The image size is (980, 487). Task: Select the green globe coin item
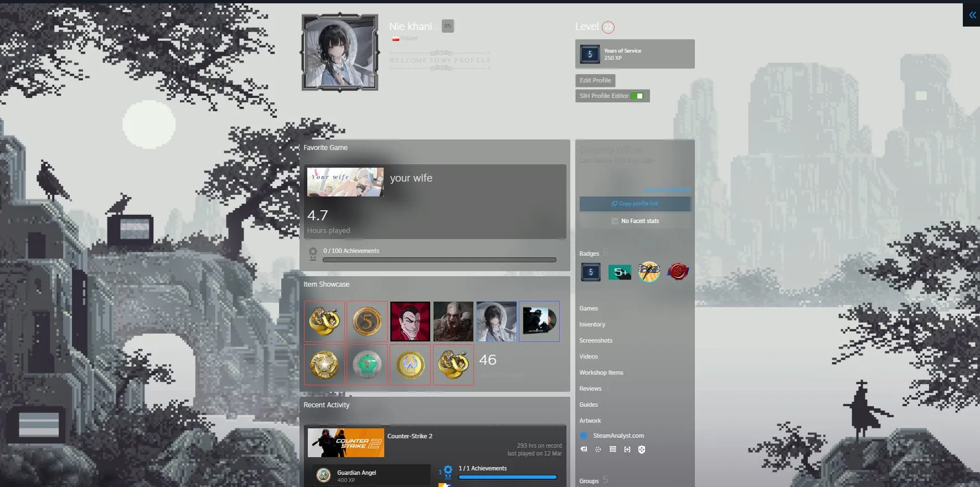(x=367, y=365)
